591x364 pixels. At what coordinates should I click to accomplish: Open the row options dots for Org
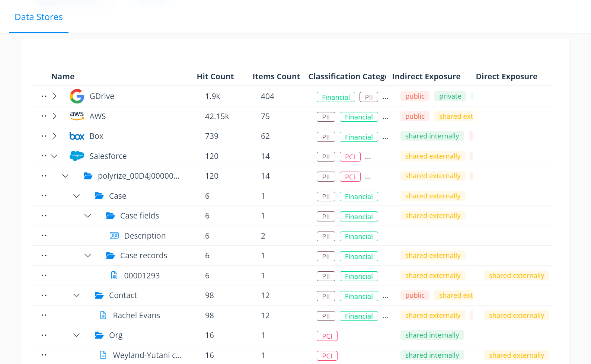[44, 335]
